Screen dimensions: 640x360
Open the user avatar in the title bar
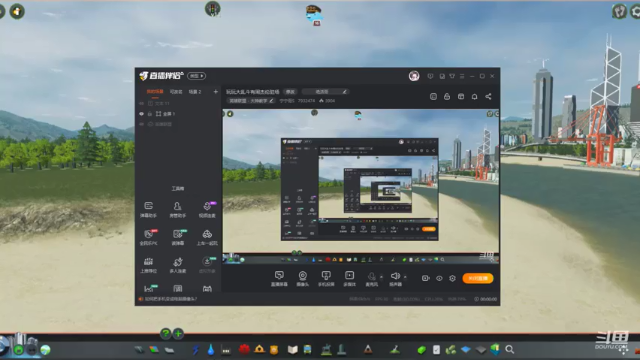click(414, 76)
